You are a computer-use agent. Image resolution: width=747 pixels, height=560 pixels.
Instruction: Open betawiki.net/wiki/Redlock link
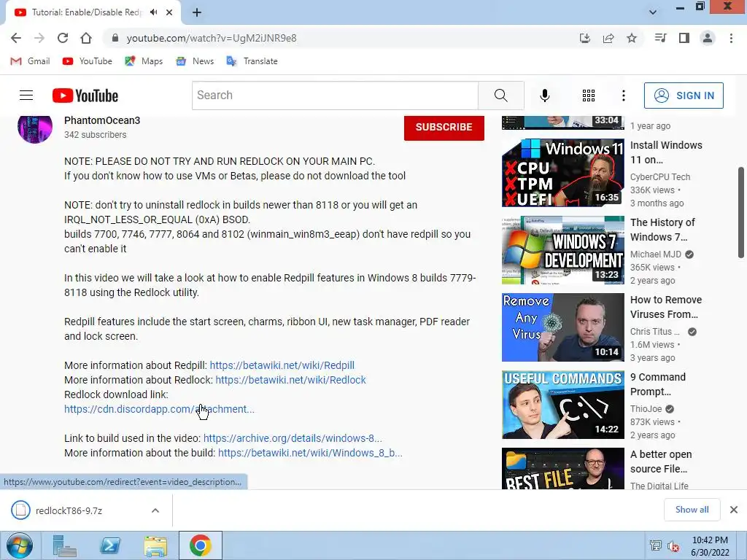290,380
